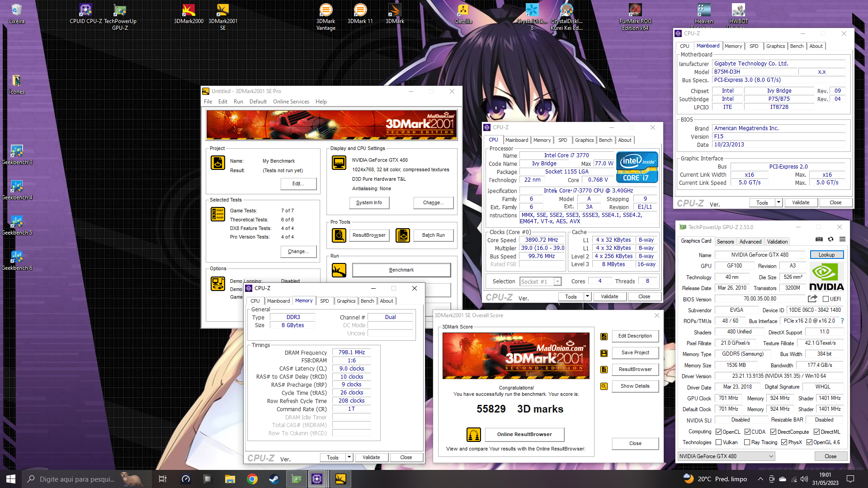The image size is (868, 488).
Task: Toggle the CUDA checkbox in GPU-Z
Action: (747, 432)
